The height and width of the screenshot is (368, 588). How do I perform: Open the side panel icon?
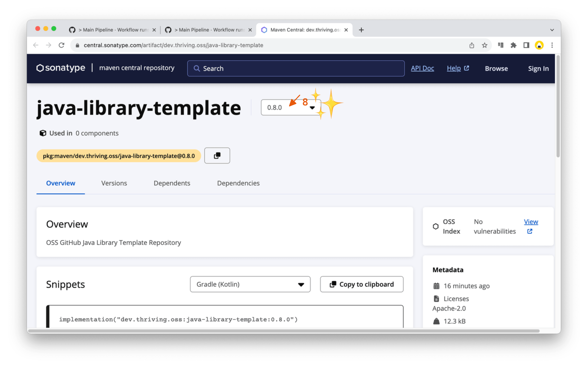(x=526, y=45)
